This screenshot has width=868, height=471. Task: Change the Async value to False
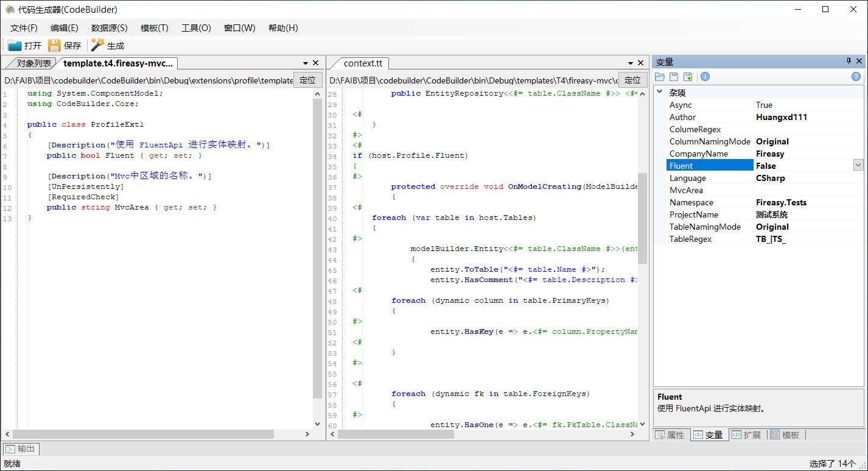pyautogui.click(x=791, y=105)
